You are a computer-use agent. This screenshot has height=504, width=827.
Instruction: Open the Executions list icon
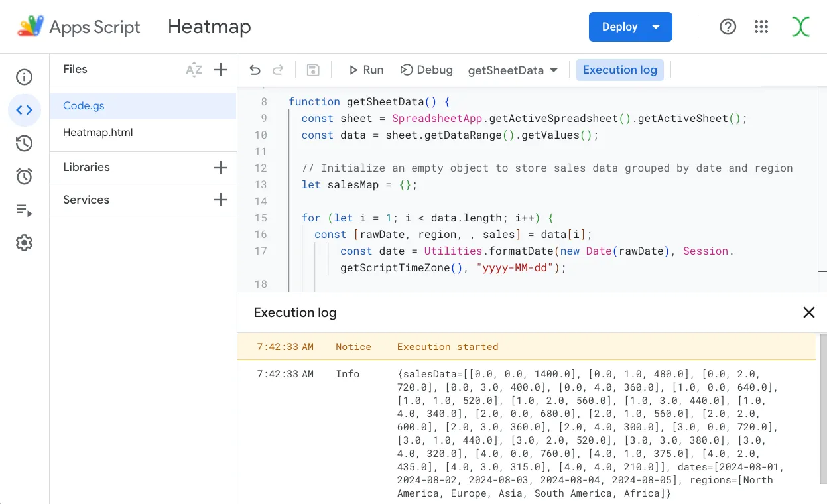coord(25,210)
